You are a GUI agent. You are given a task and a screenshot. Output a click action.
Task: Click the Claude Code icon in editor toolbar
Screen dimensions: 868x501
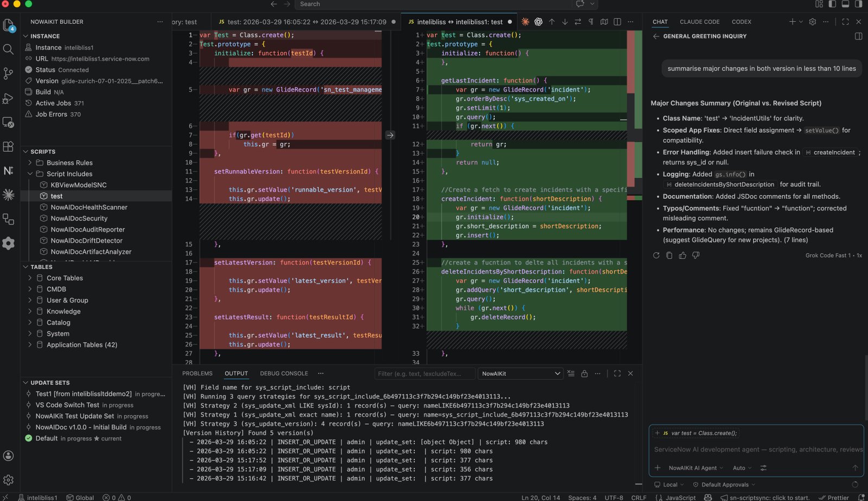tap(525, 22)
